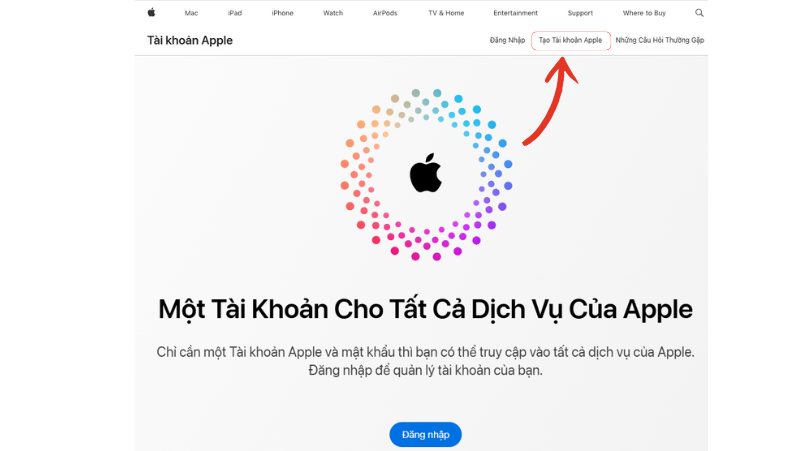Open the iPad menu item

pyautogui.click(x=235, y=13)
